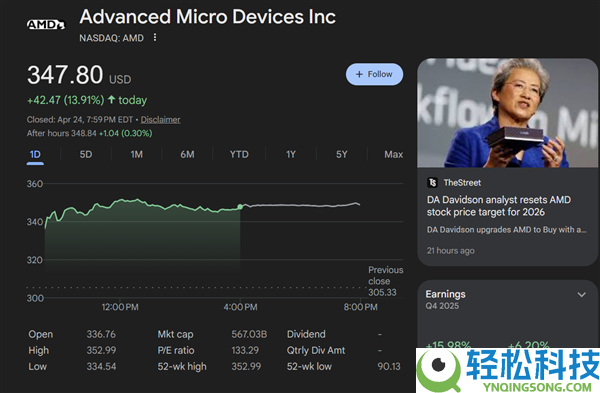Show the 1Y chart range
600x393 pixels.
coord(291,155)
